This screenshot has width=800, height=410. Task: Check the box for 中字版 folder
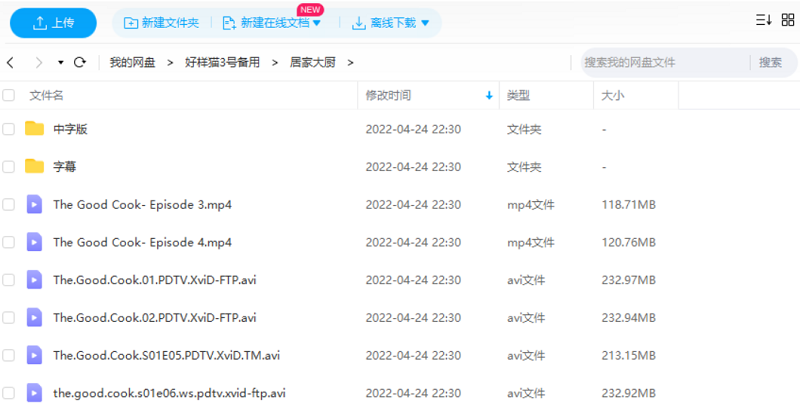tap(9, 129)
